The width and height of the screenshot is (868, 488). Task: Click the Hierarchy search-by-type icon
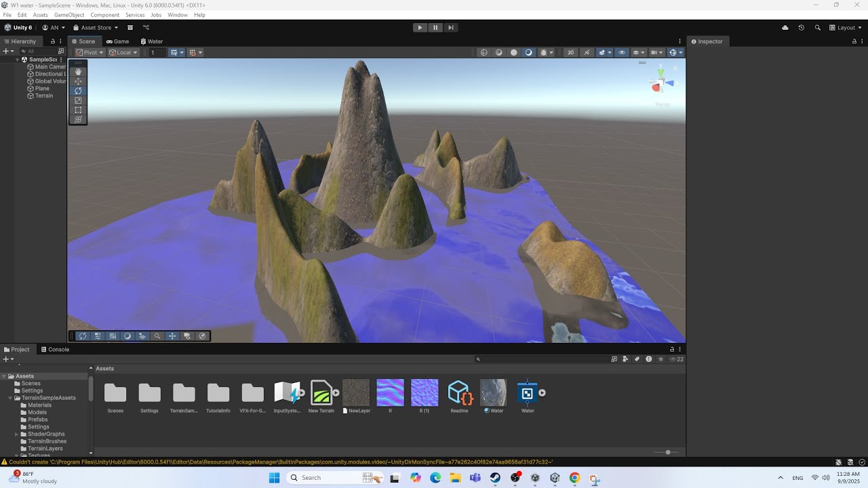[x=61, y=51]
